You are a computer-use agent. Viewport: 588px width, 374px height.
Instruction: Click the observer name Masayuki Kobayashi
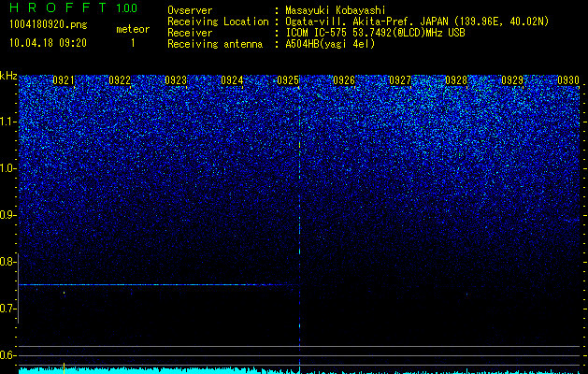point(336,10)
